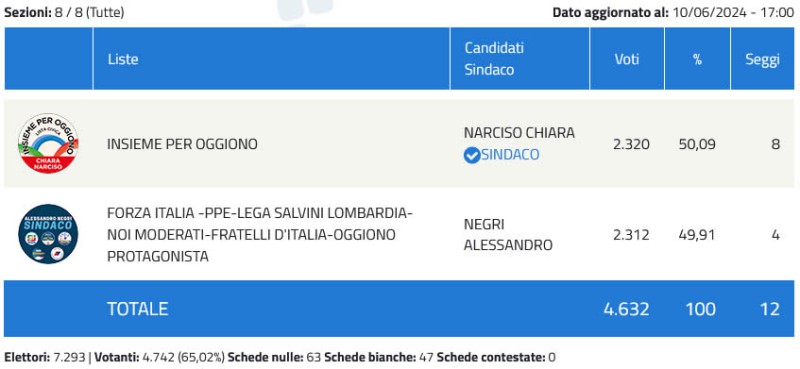Select the Candidati Sindaco column header
This screenshot has height=369, width=800.
point(494,59)
